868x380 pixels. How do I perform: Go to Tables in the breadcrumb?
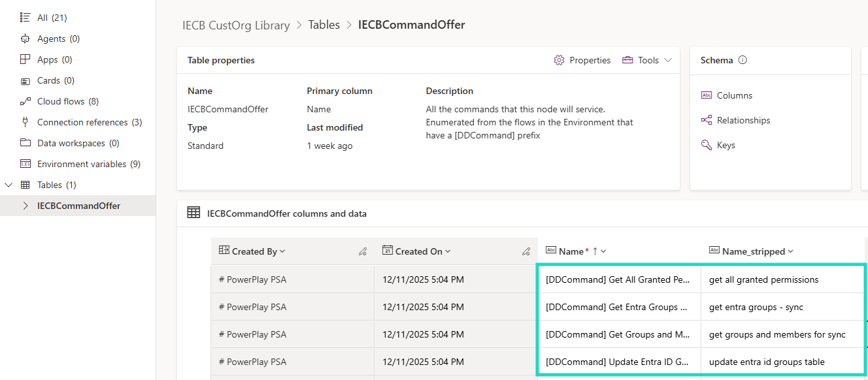point(324,25)
